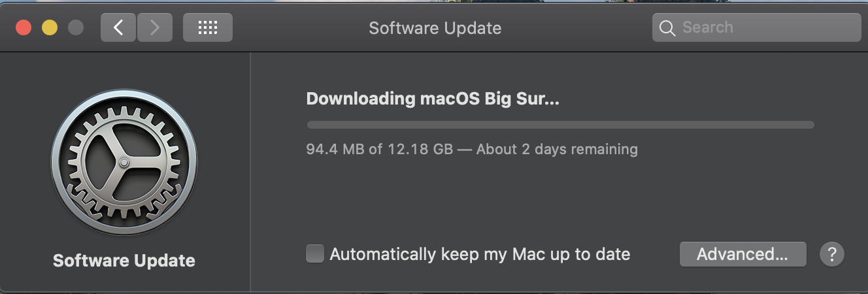This screenshot has height=294, width=868.
Task: Click the divider beside the gear icon pane
Action: 250,172
